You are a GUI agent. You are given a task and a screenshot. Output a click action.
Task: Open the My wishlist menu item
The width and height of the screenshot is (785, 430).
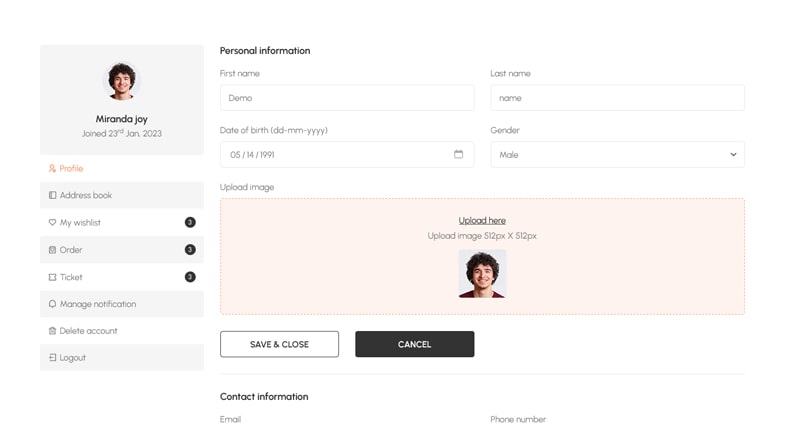point(80,223)
